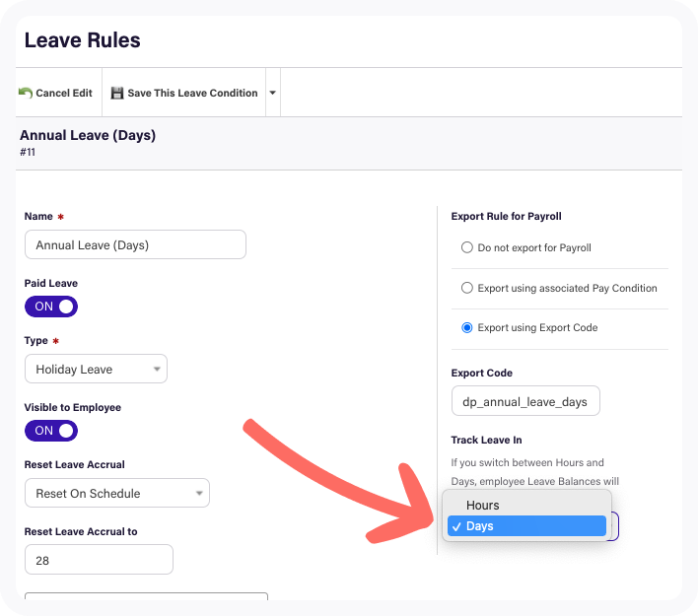
Task: Focus the Name text field
Action: tap(135, 244)
